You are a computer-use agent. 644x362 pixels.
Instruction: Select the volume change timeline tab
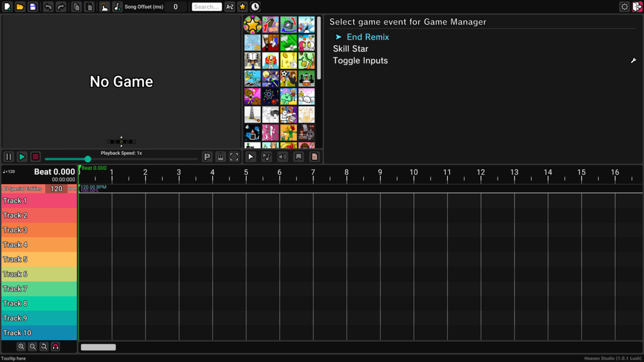283,157
